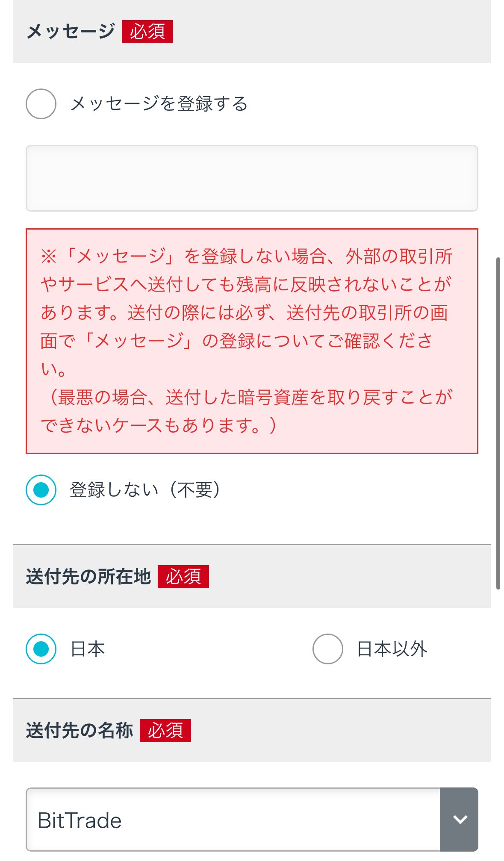The image size is (504, 861).
Task: Click the BitTrade text in the select box
Action: point(80,820)
